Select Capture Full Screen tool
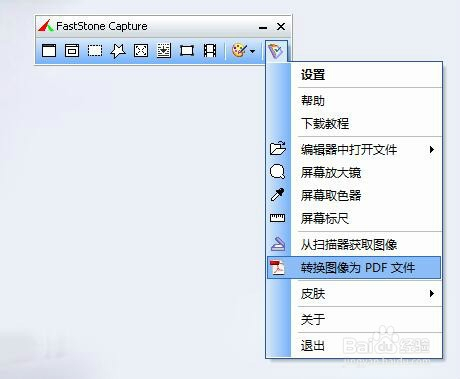The image size is (460, 379). point(141,51)
